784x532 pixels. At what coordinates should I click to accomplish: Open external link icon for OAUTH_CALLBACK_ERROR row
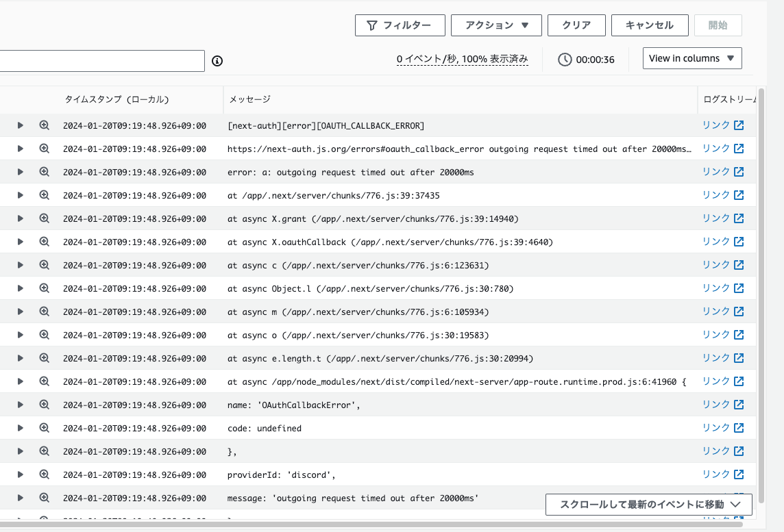(739, 125)
